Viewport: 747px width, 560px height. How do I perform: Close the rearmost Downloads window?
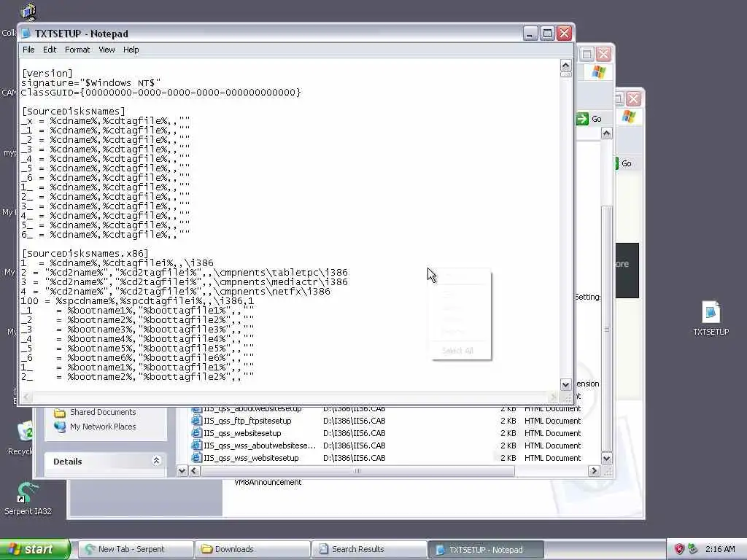pos(634,99)
